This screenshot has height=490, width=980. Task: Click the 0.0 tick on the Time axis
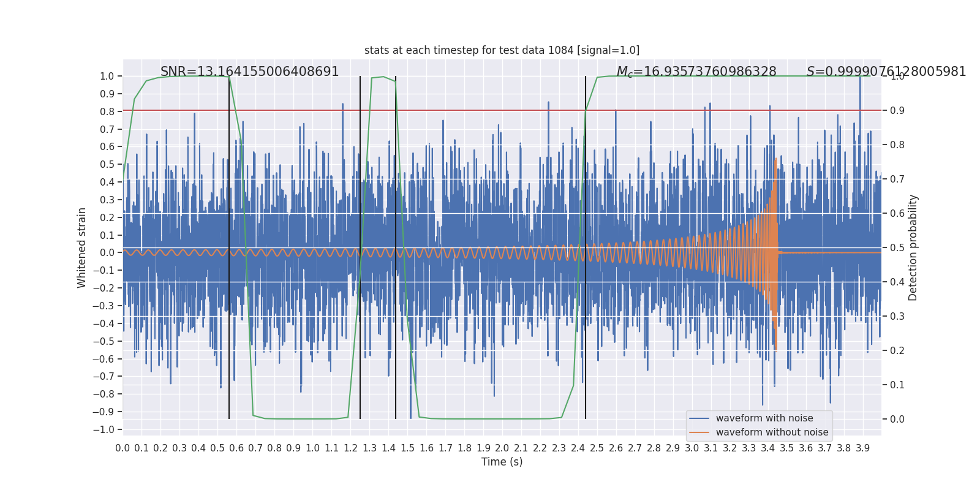123,448
